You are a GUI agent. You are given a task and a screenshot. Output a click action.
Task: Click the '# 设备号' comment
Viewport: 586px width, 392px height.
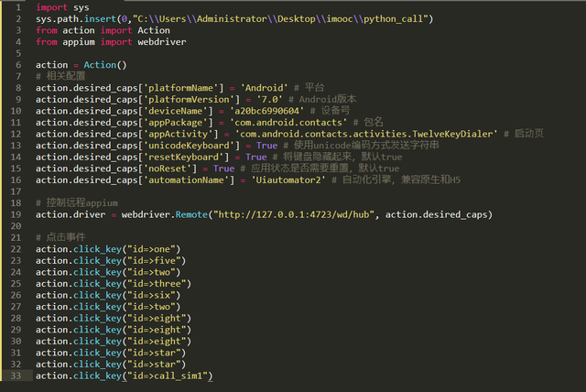(x=330, y=111)
